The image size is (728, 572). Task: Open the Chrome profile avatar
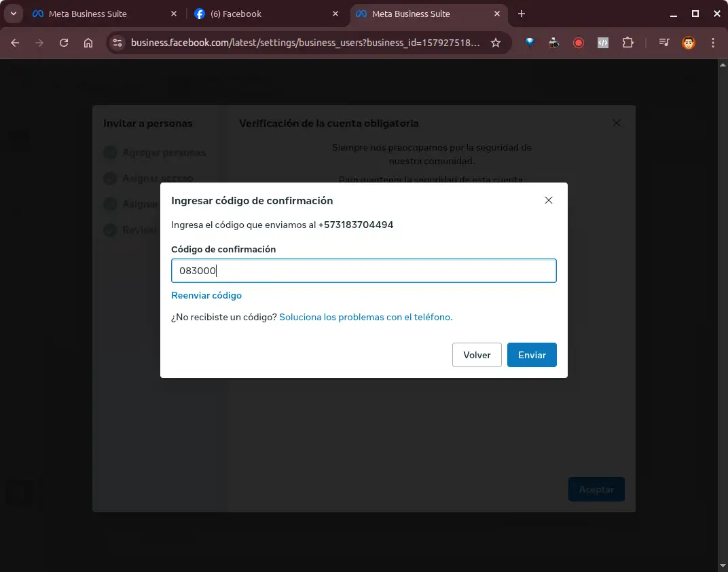tap(689, 43)
